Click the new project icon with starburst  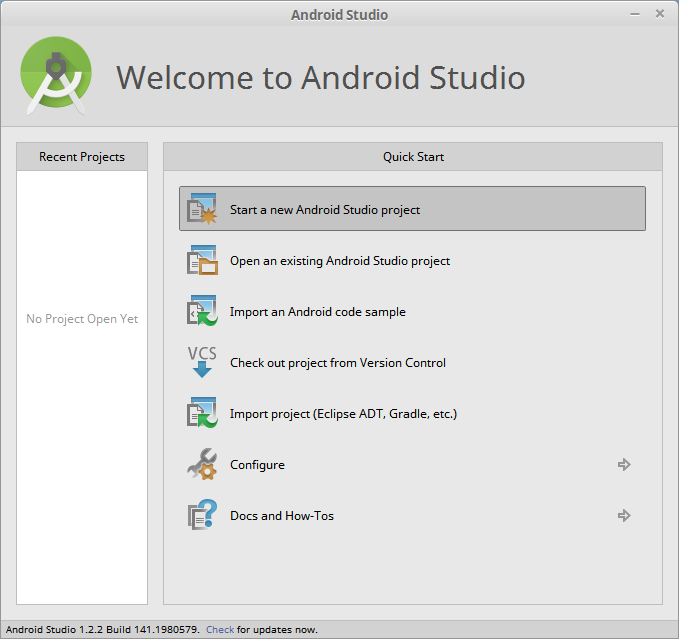click(202, 209)
